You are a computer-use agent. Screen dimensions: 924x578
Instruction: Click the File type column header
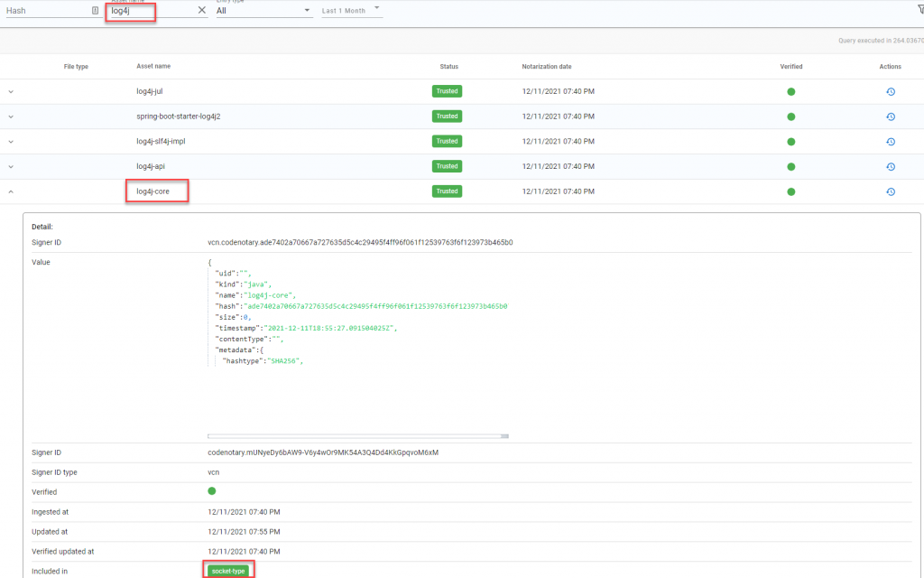point(76,67)
